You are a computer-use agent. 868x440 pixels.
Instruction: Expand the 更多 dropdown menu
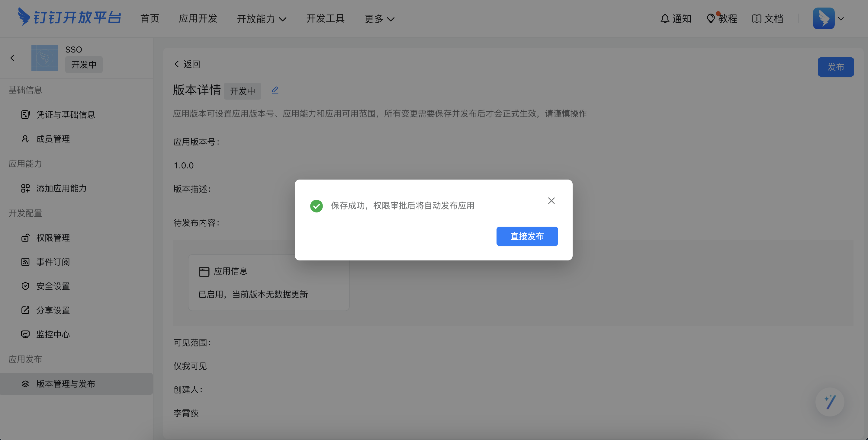(x=379, y=19)
